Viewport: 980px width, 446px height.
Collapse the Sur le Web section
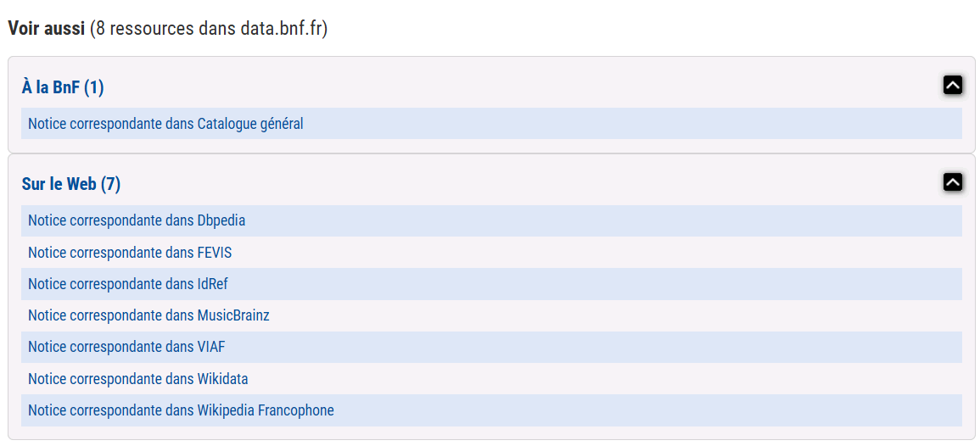click(953, 182)
